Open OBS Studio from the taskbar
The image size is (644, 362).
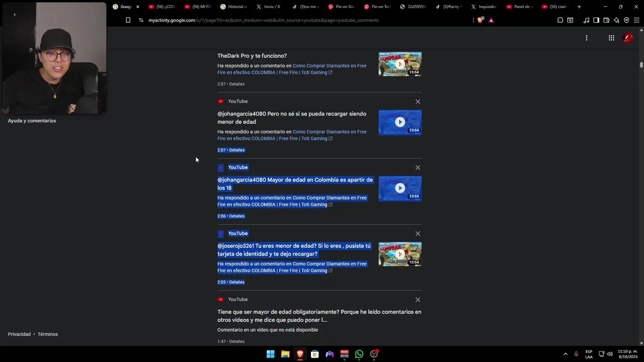point(374,354)
